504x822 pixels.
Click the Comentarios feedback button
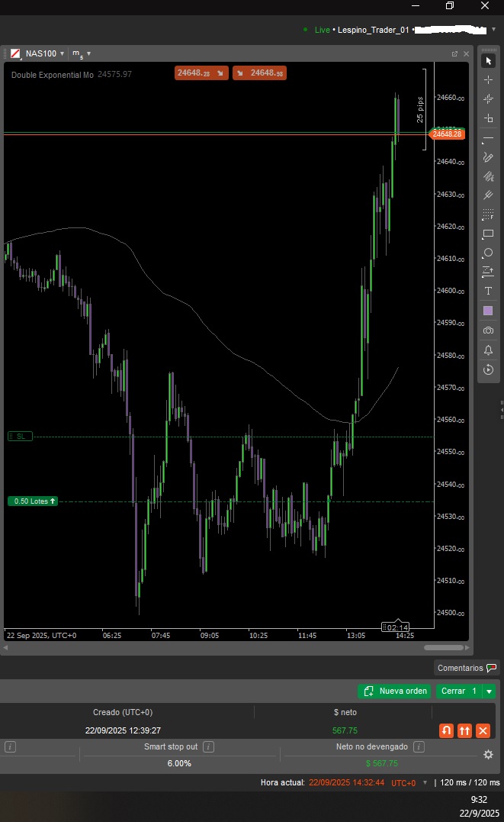(467, 668)
